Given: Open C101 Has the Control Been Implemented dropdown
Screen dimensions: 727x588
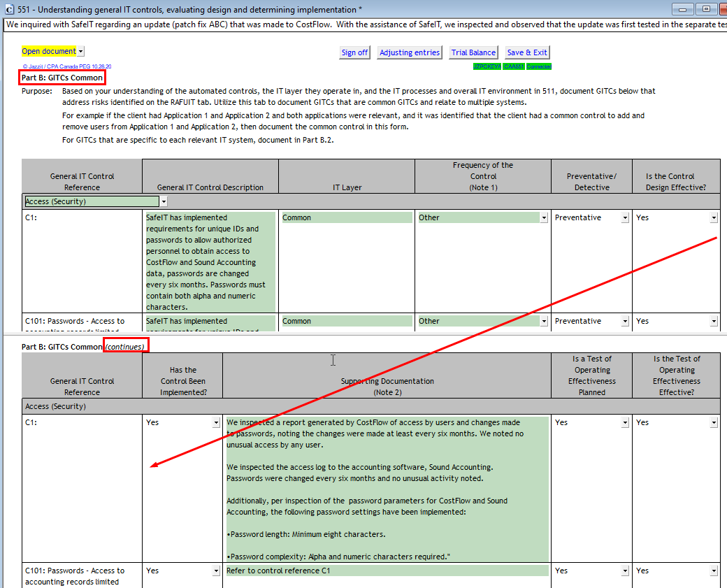Looking at the screenshot, I should click(x=216, y=571).
